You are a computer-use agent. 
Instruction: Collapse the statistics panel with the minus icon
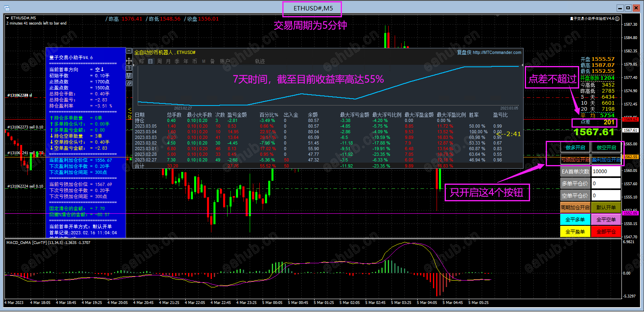[x=129, y=51]
